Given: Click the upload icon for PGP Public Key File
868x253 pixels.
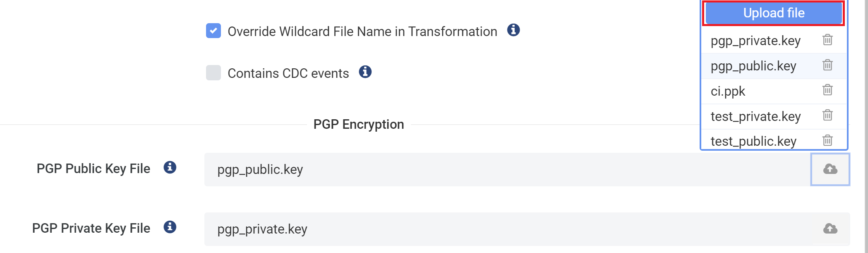Looking at the screenshot, I should [x=830, y=169].
